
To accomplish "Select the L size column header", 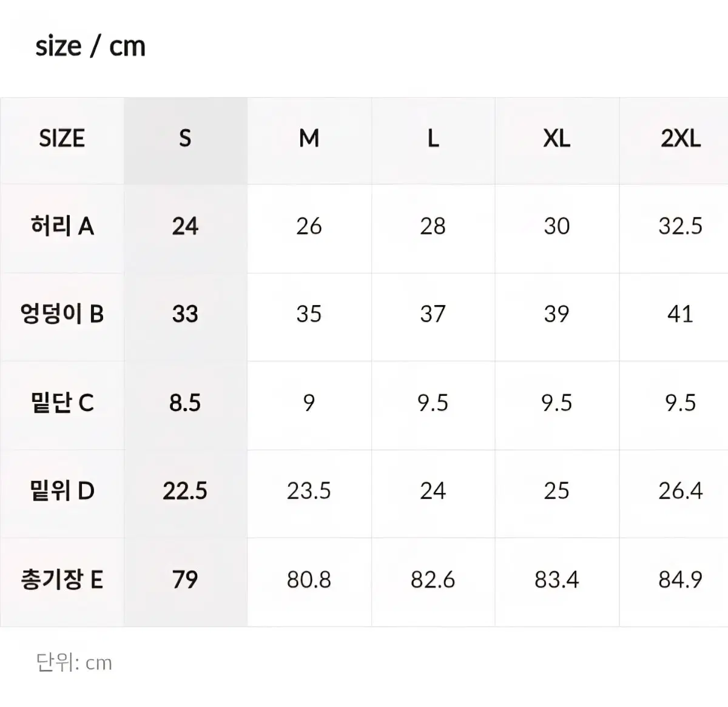I will tap(433, 139).
